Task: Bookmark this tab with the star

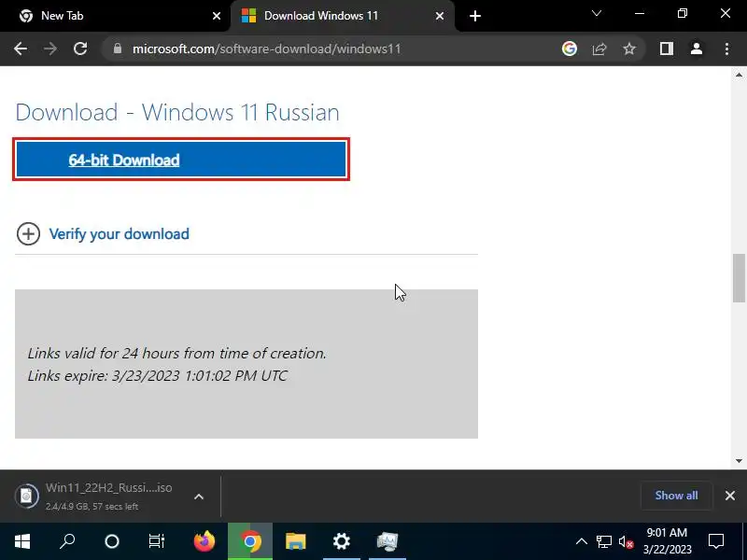Action: (629, 49)
